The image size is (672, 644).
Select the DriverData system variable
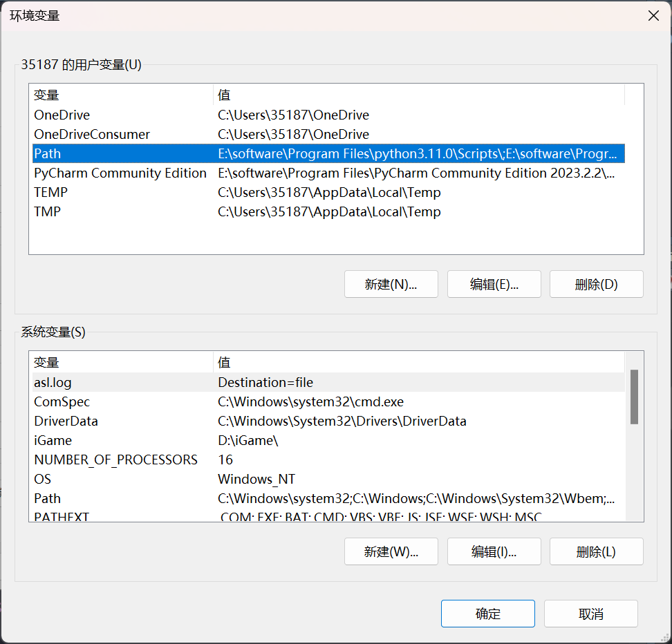pos(328,421)
